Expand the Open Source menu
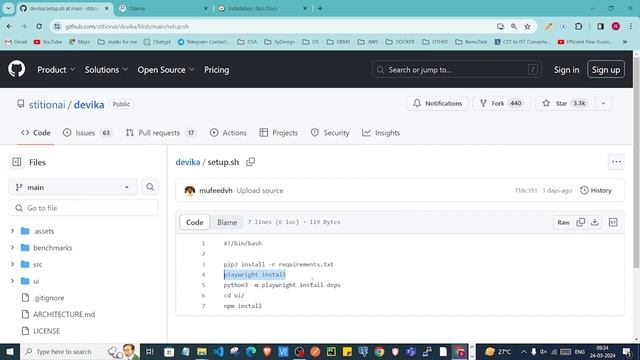This screenshot has height=360, width=640. pos(166,70)
